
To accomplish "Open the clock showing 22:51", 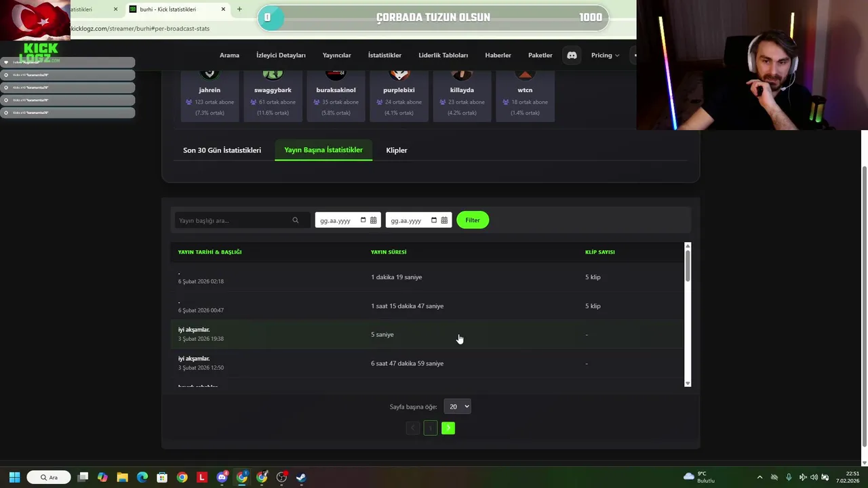I will pos(848,477).
